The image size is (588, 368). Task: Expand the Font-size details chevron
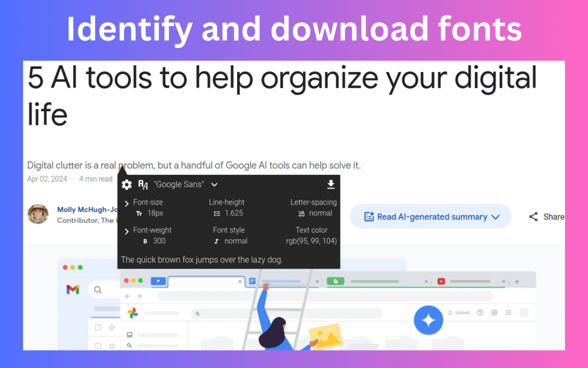[x=126, y=202]
